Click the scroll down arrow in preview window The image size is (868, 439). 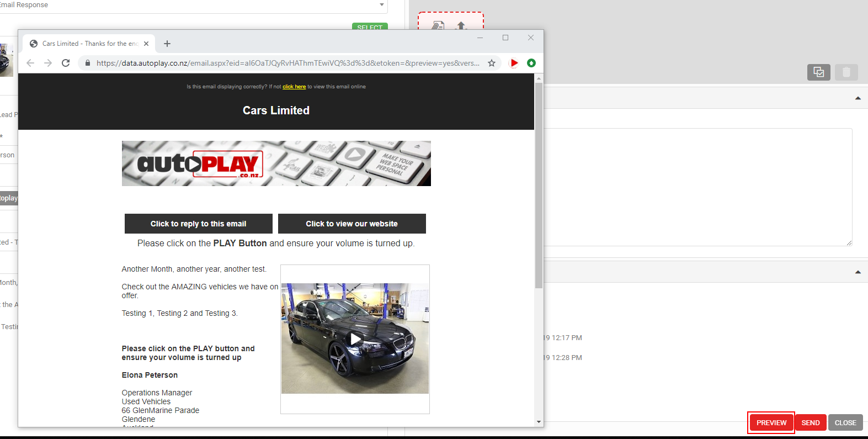(539, 422)
